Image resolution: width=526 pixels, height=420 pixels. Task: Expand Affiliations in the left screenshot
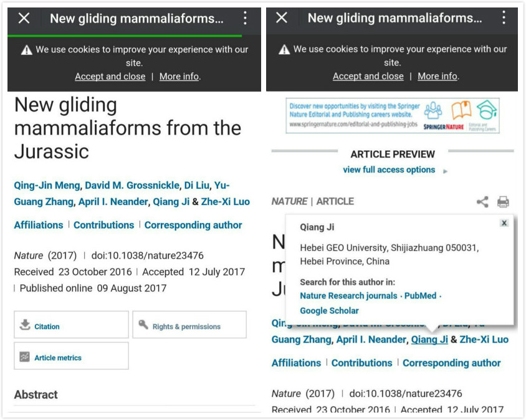39,225
